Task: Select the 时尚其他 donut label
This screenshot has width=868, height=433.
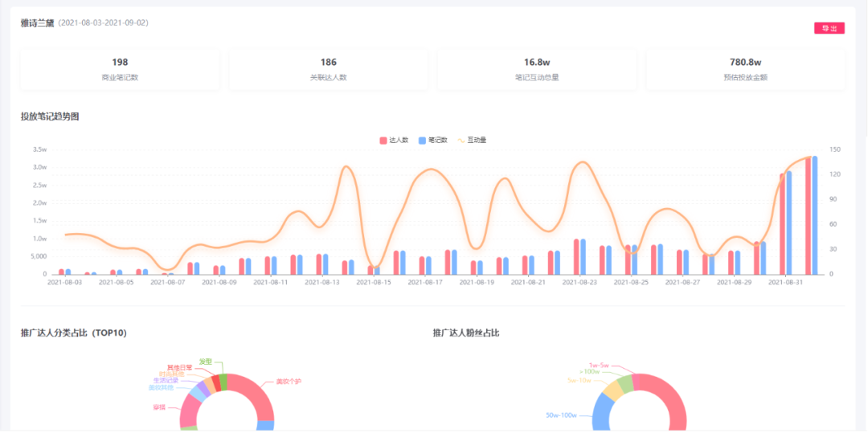Action: [172, 374]
